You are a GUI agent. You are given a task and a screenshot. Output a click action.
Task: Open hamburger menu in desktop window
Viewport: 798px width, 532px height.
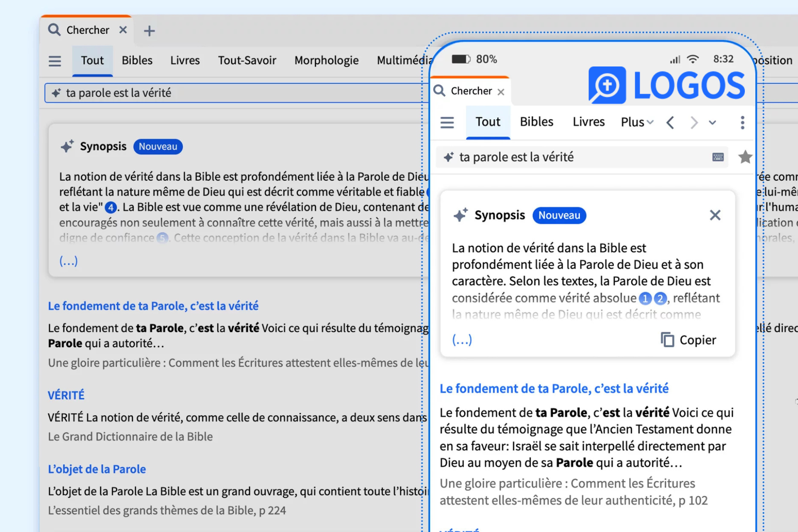55,61
